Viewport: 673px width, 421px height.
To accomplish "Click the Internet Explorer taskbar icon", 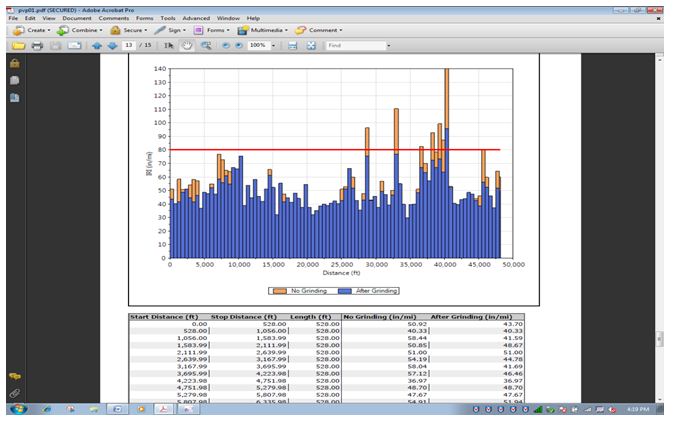I will tap(46, 409).
